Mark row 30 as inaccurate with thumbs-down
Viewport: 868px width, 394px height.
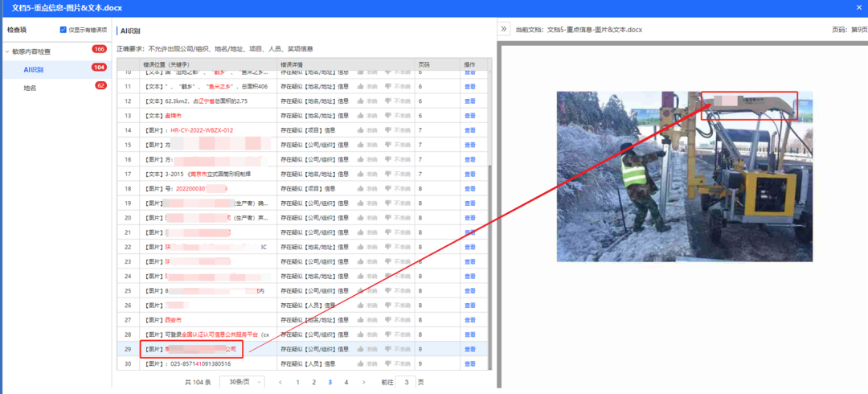[x=388, y=364]
